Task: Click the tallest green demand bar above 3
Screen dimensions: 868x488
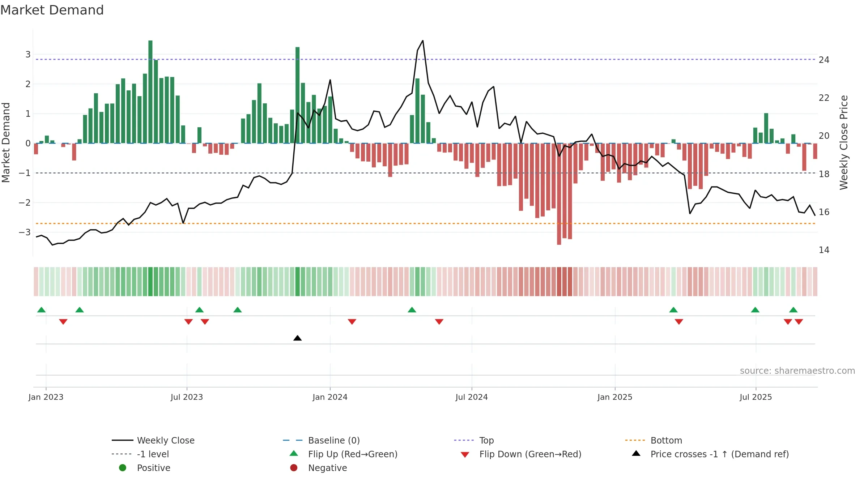Action: [150, 92]
